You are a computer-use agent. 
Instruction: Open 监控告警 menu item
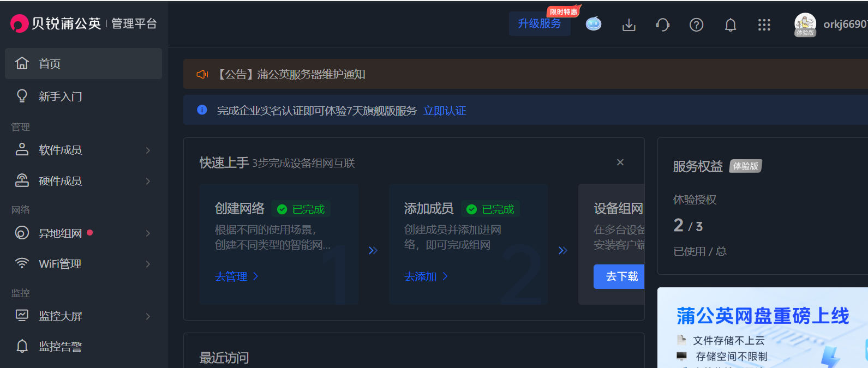(x=83, y=346)
